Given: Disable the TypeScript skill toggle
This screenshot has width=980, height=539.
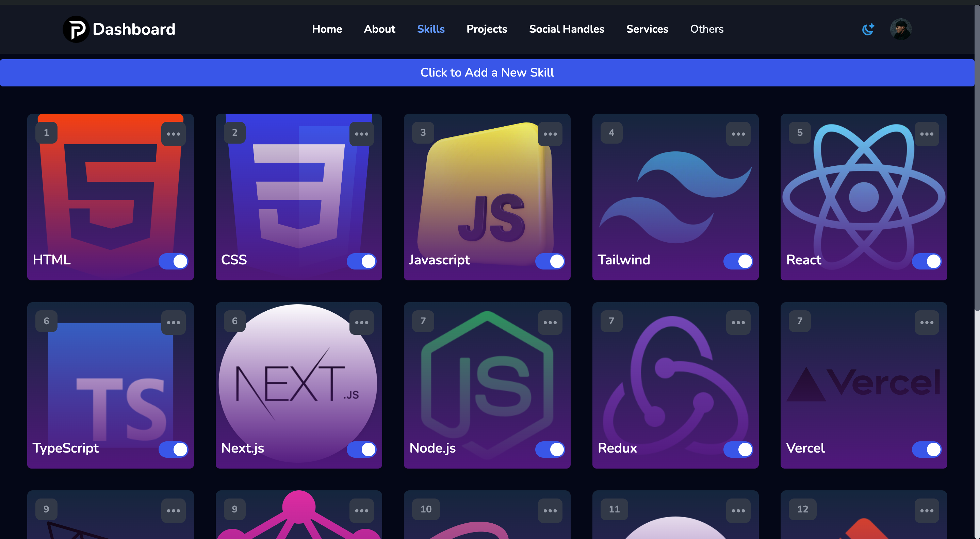Looking at the screenshot, I should (173, 450).
